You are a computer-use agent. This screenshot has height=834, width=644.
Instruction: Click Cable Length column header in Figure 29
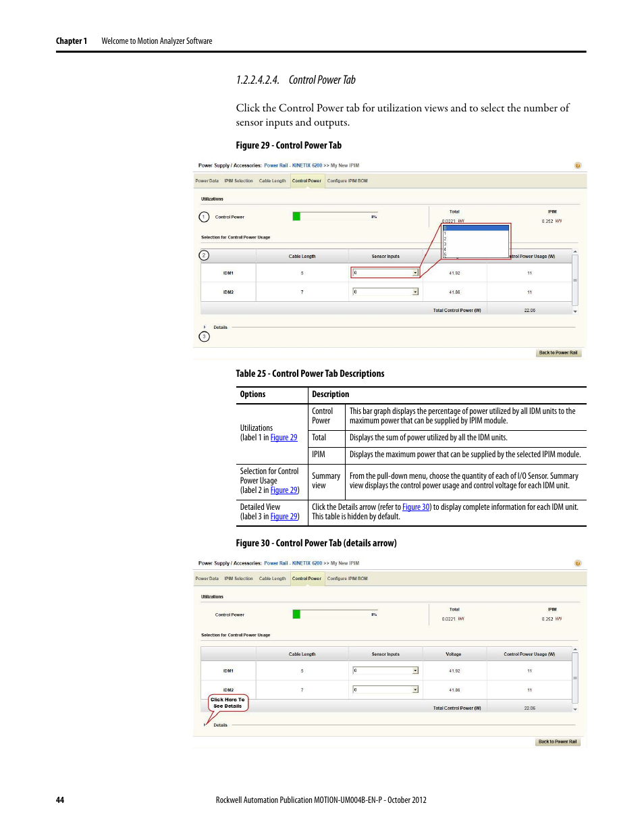[x=302, y=257]
